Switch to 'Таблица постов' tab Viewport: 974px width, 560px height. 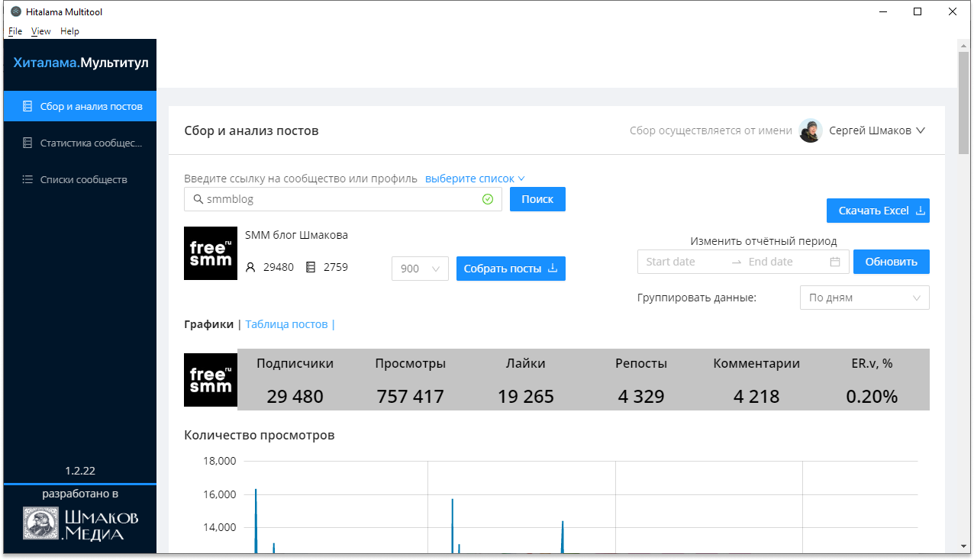287,324
